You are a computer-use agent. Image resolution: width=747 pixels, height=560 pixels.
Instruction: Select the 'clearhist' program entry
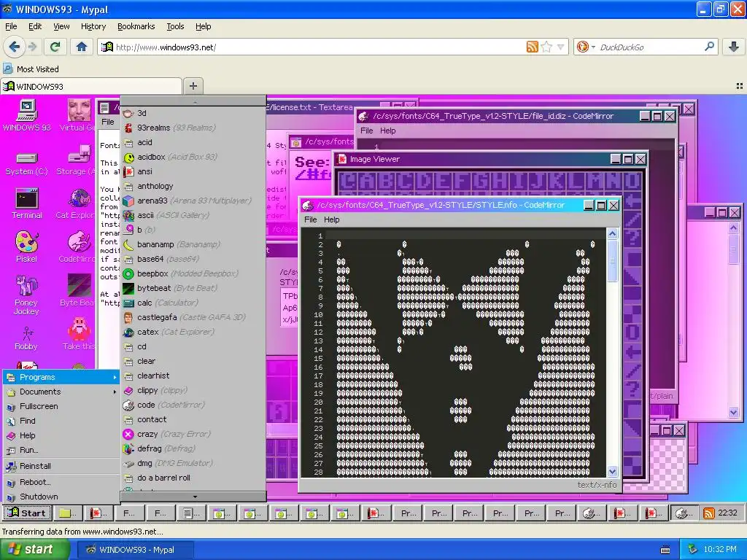pyautogui.click(x=193, y=376)
